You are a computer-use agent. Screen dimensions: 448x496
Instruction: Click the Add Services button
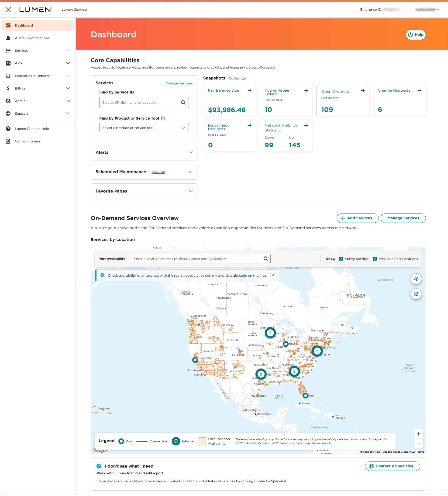357,218
